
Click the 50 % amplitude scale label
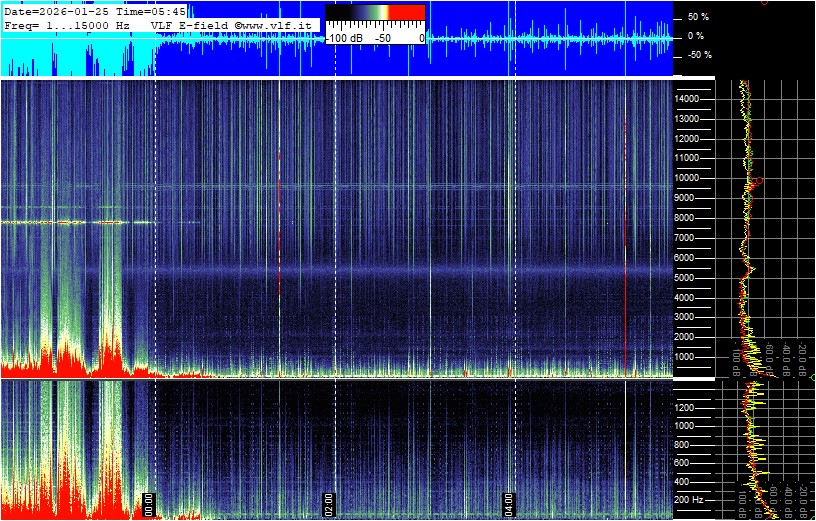point(698,17)
